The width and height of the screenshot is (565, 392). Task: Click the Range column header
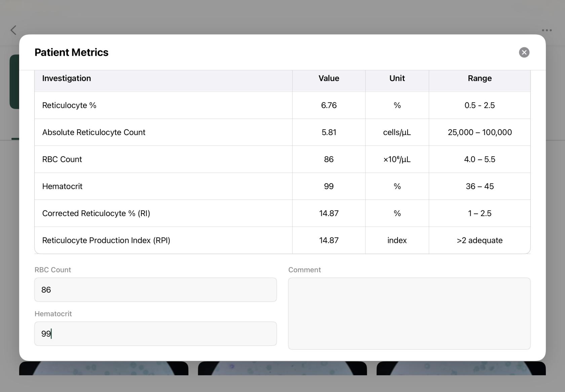click(480, 78)
